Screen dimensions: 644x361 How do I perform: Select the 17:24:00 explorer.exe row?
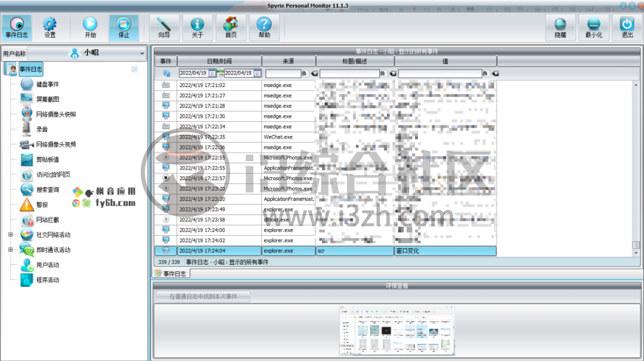(x=326, y=230)
